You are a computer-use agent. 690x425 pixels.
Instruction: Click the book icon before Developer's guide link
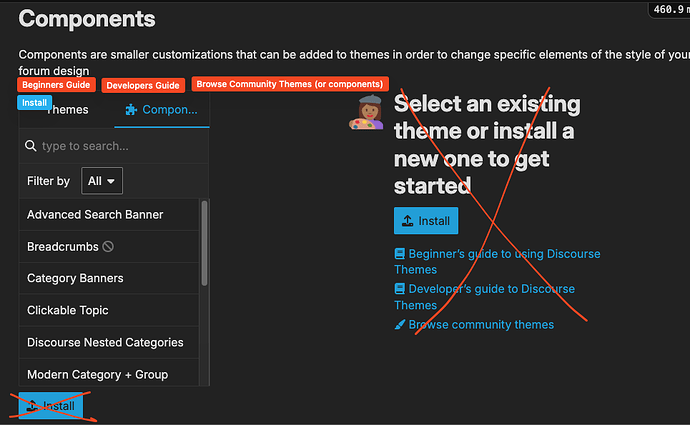pos(400,289)
